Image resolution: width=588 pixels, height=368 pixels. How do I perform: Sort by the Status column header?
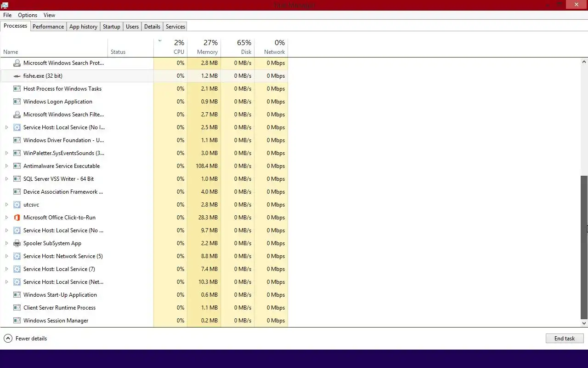[131, 47]
